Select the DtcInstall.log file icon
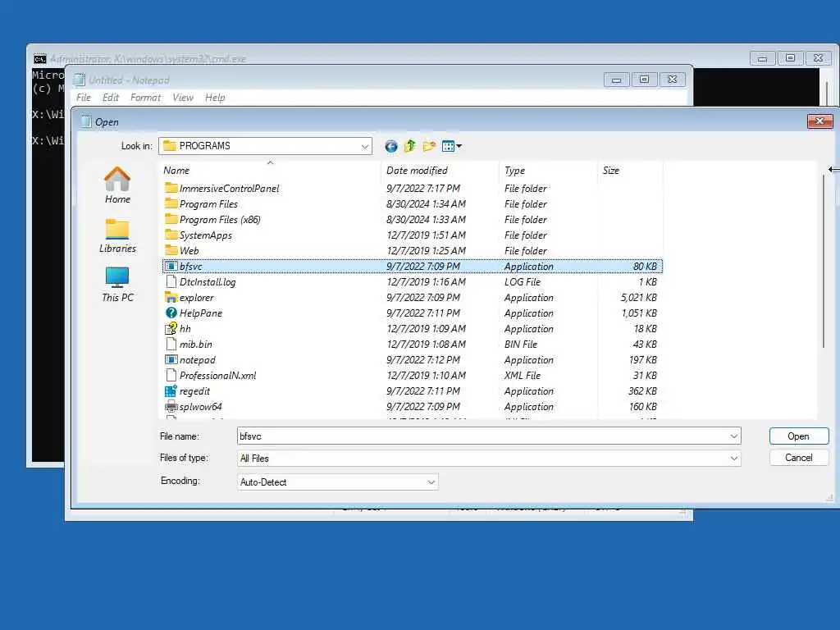 tap(171, 282)
